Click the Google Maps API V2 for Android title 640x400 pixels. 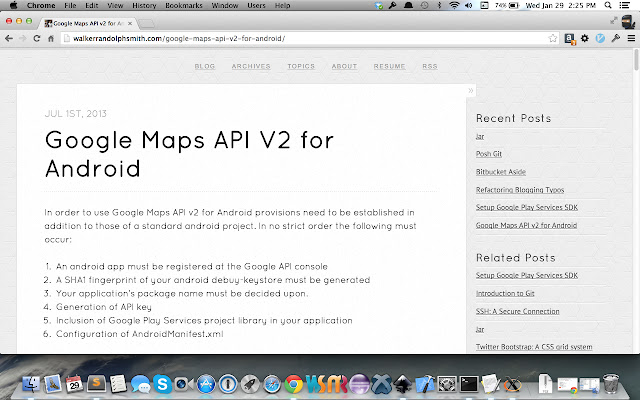click(x=189, y=154)
